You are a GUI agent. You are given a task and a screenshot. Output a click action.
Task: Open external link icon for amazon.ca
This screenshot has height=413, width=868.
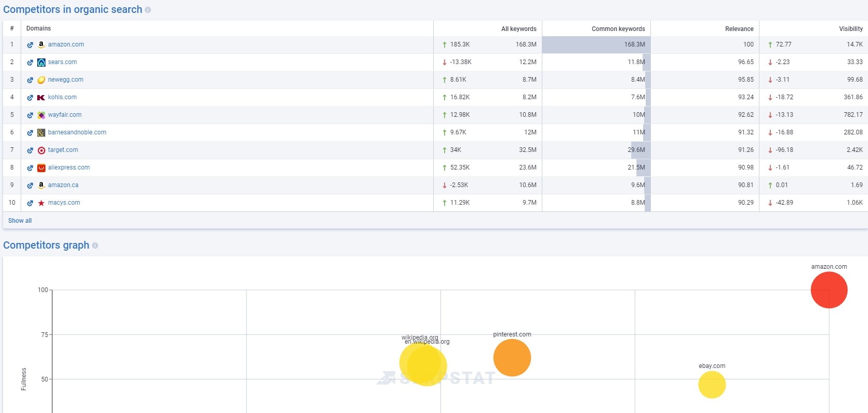[x=30, y=186]
